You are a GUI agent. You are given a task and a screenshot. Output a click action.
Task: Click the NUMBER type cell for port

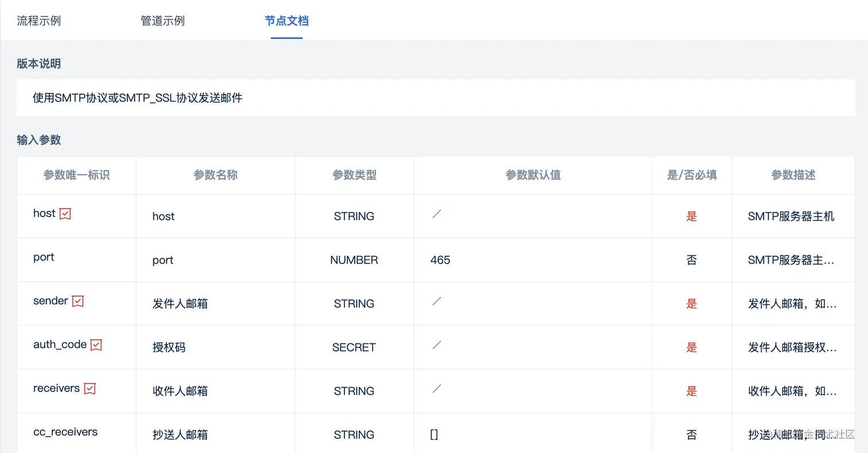coord(354,260)
